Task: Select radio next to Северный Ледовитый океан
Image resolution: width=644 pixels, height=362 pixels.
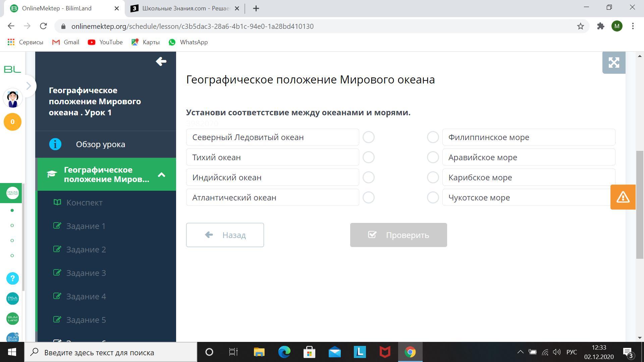Action: pyautogui.click(x=368, y=137)
